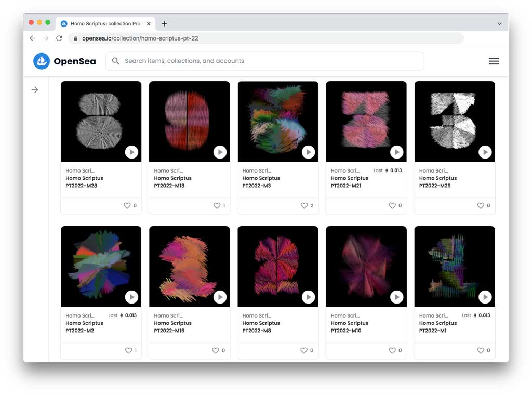This screenshot has width=532, height=395.
Task: Click collection name above PT2022-M16
Action: pyautogui.click(x=168, y=315)
